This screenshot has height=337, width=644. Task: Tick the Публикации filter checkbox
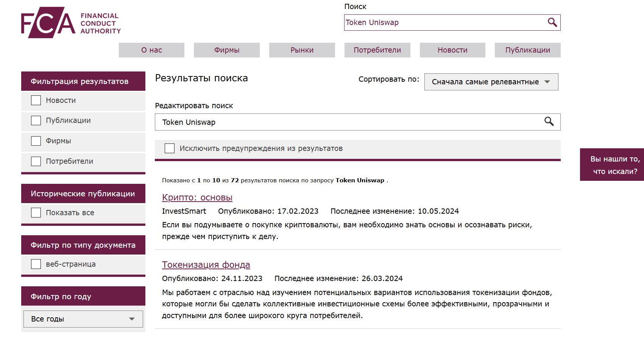click(36, 121)
